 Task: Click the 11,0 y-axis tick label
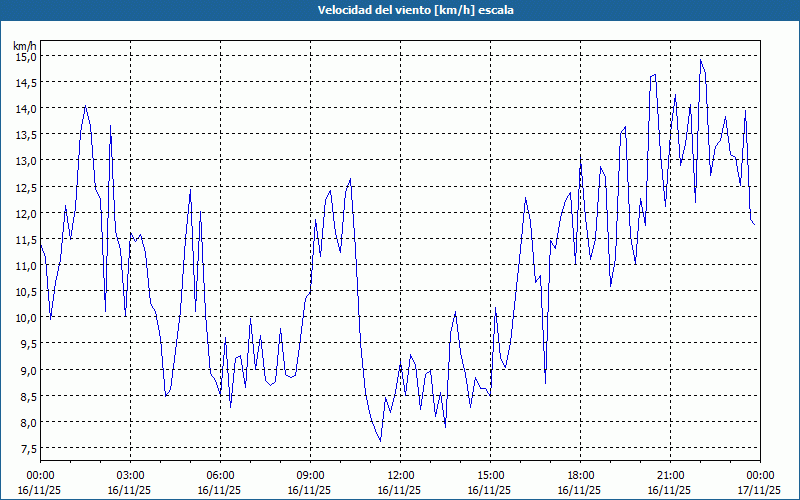tap(25, 266)
